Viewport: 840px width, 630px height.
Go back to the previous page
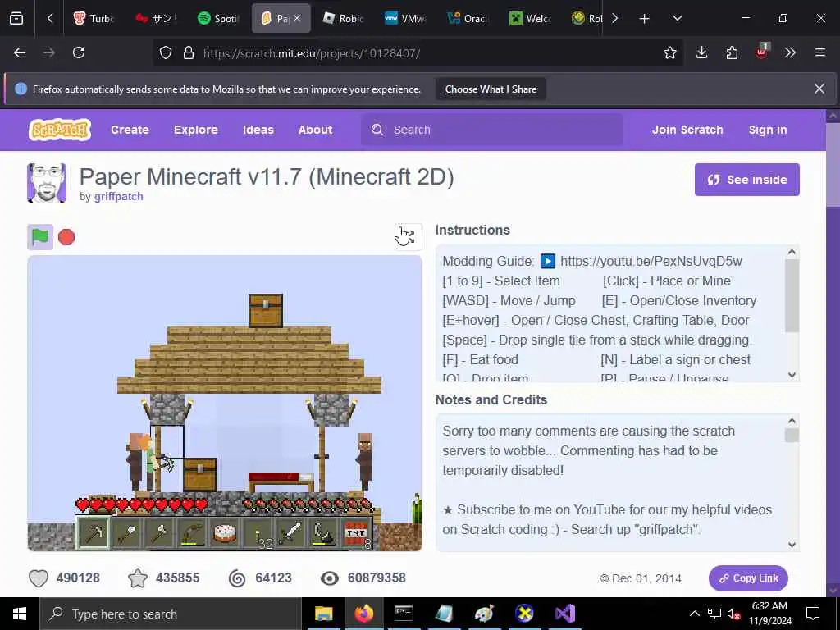tap(20, 52)
